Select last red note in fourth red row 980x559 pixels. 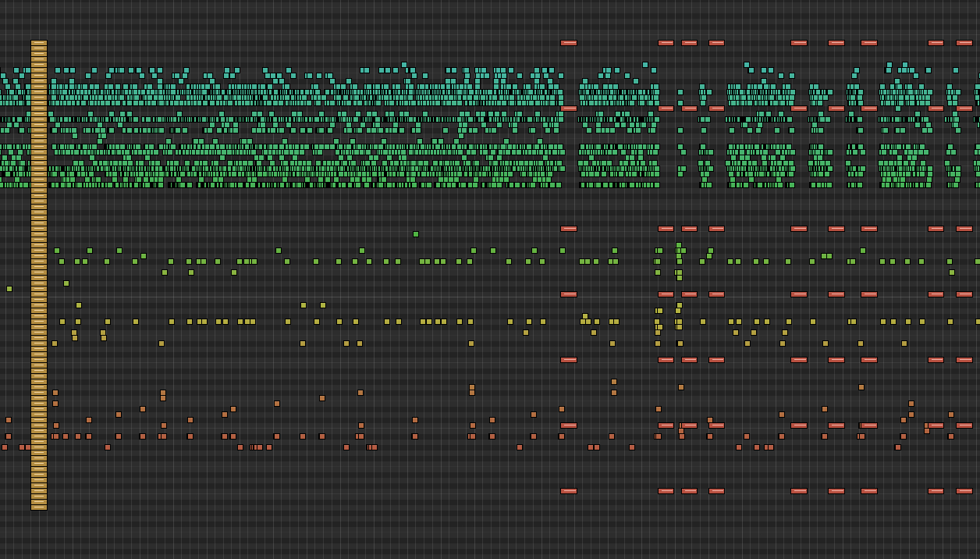coord(964,294)
